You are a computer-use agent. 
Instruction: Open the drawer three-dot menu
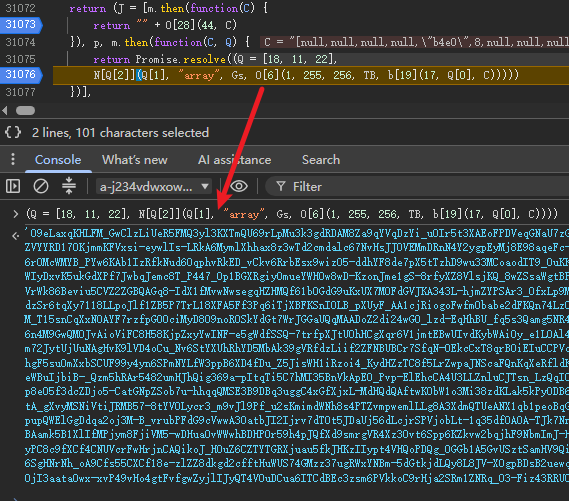coord(13,159)
